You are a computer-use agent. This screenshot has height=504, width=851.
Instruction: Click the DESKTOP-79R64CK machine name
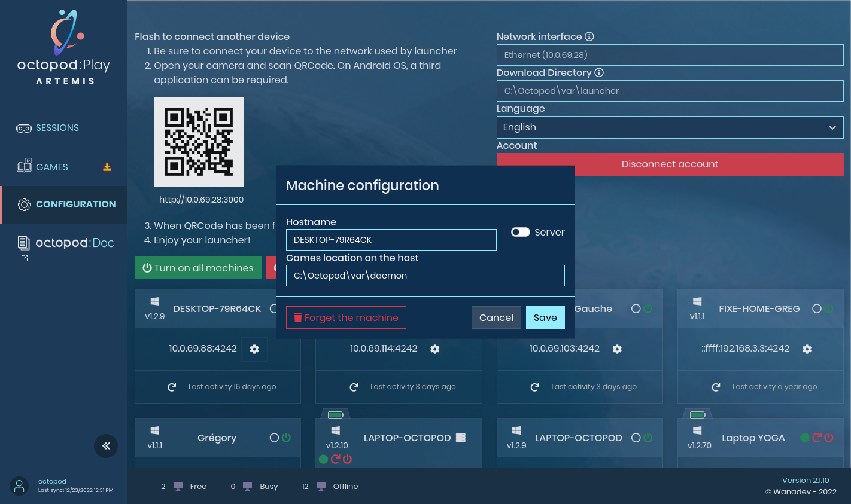coord(217,308)
